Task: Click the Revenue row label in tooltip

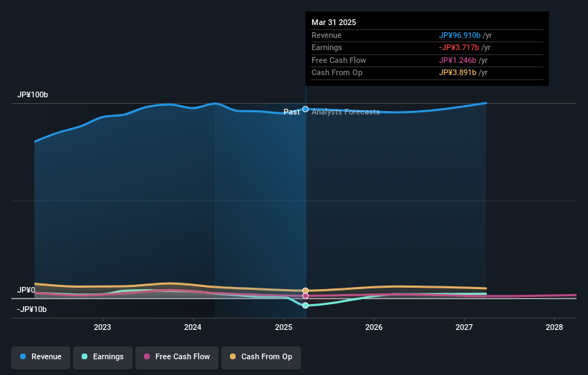Action: 327,35
